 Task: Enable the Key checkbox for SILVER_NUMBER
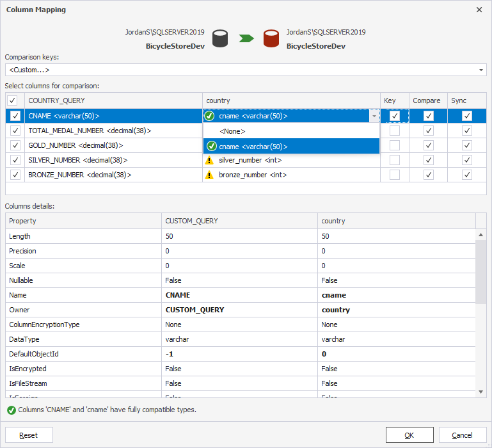point(395,160)
